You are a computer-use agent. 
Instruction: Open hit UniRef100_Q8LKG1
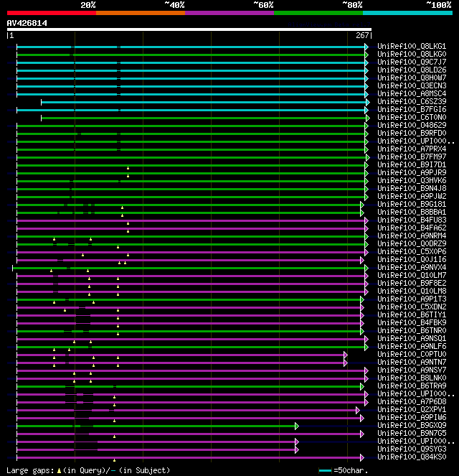coord(412,46)
